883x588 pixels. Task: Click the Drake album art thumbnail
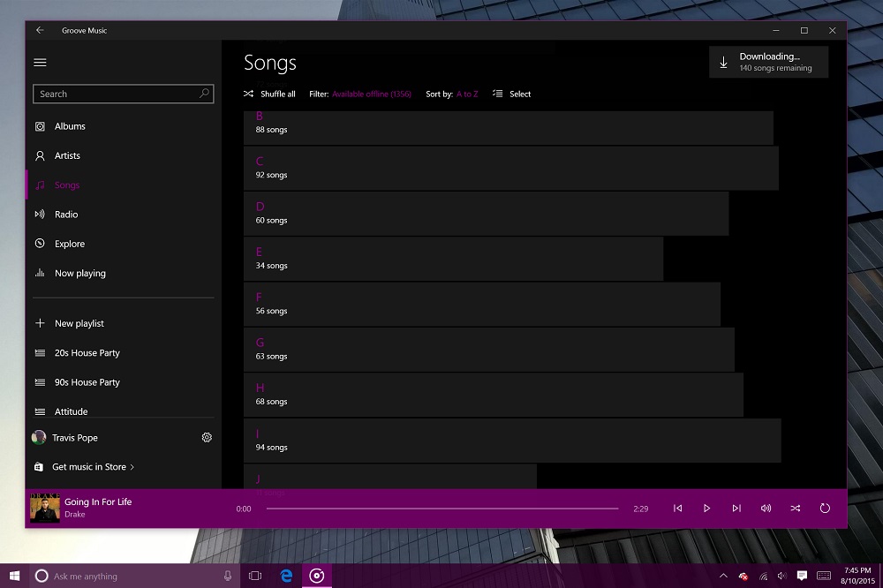click(x=44, y=508)
